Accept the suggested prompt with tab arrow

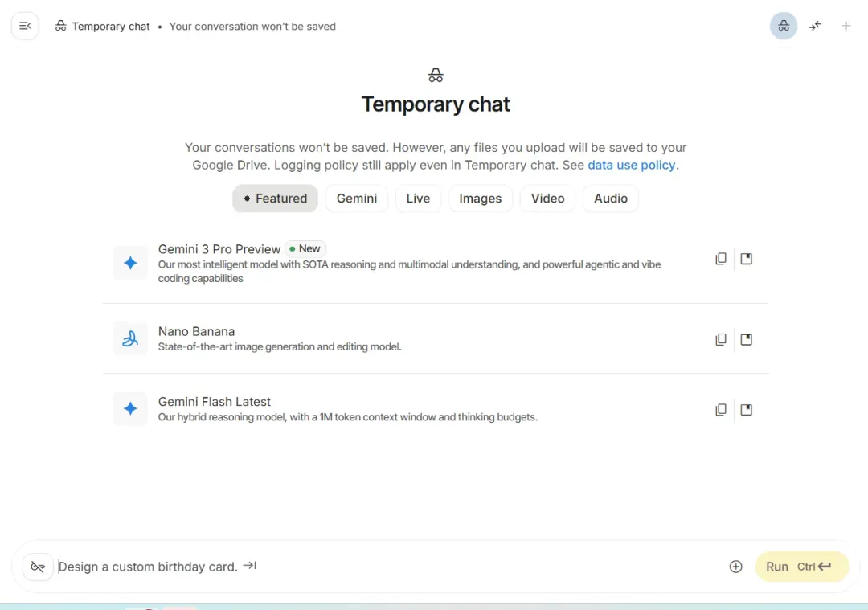pos(250,566)
